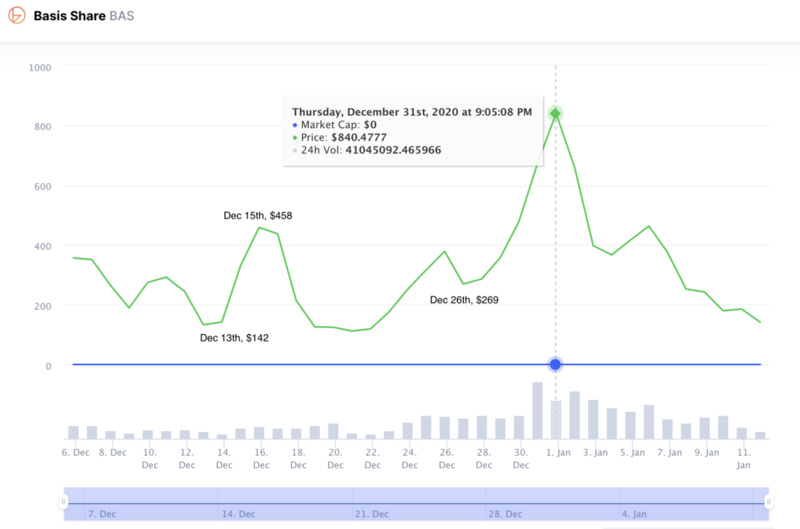
Task: Click the 20. Dec x-axis label
Action: pos(335,459)
